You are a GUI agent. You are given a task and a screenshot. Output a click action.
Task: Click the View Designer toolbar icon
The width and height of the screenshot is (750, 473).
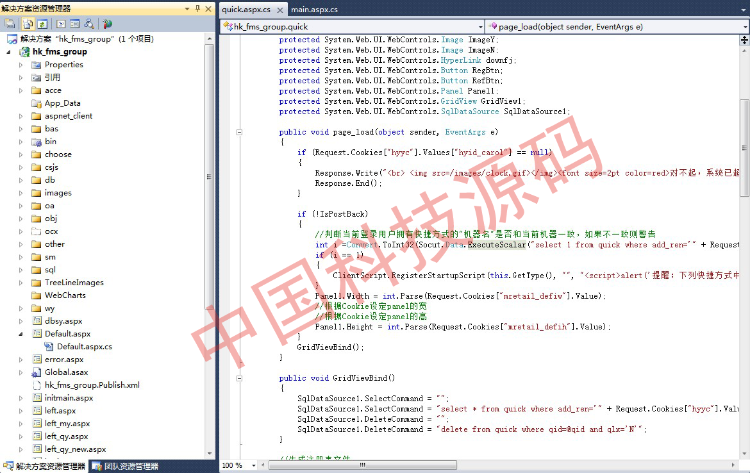coord(74,23)
